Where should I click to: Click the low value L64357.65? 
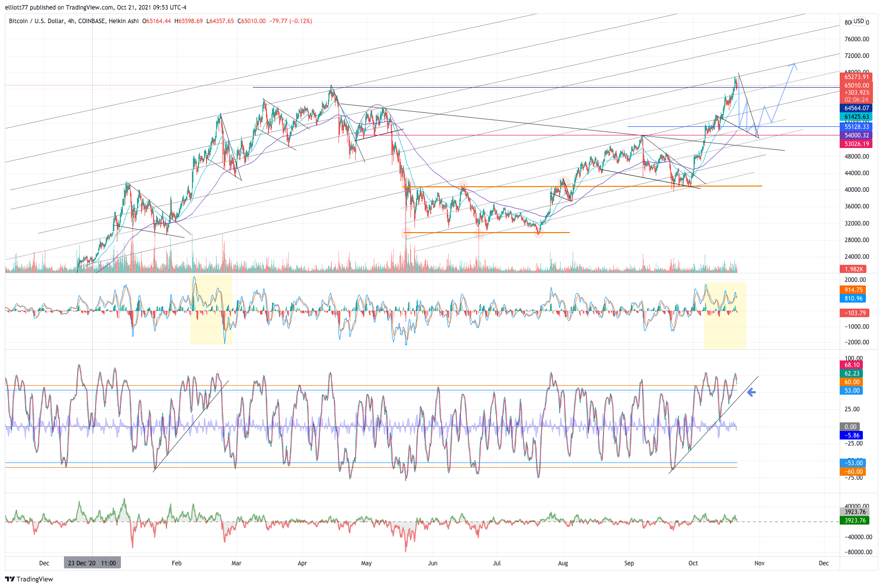tap(220, 21)
